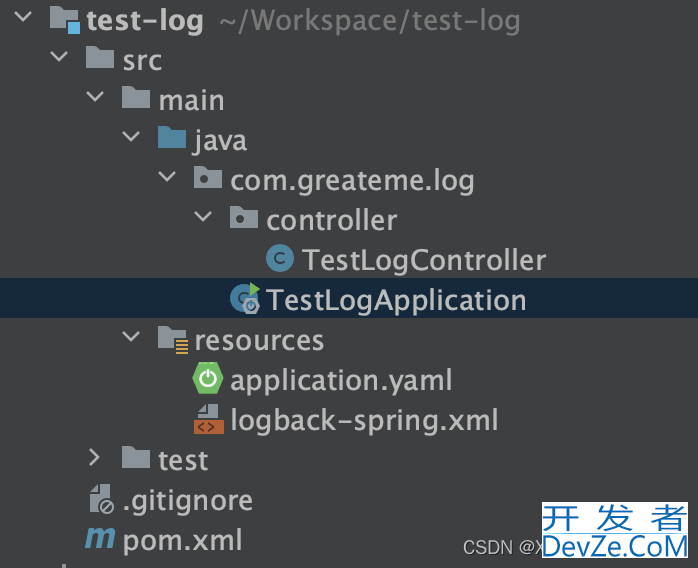Click the logback-spring.xml file icon

point(208,419)
